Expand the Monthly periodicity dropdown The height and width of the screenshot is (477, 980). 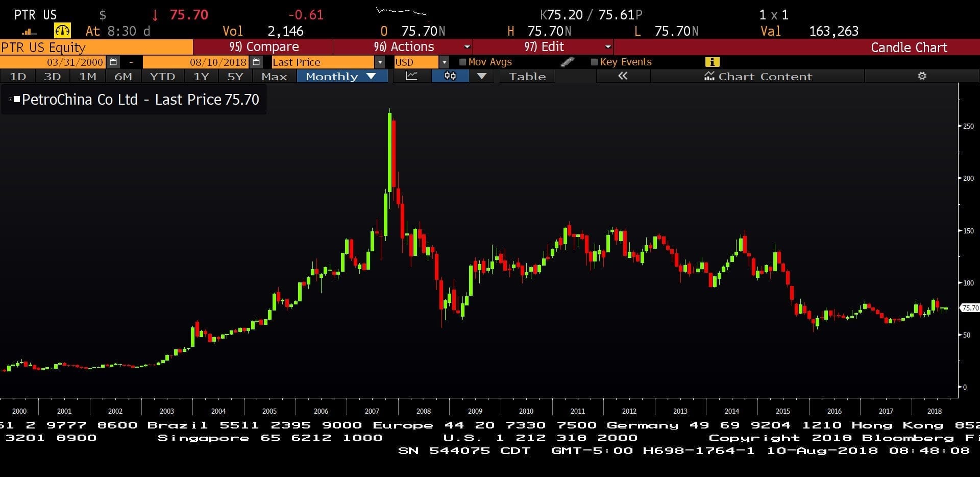tap(371, 76)
